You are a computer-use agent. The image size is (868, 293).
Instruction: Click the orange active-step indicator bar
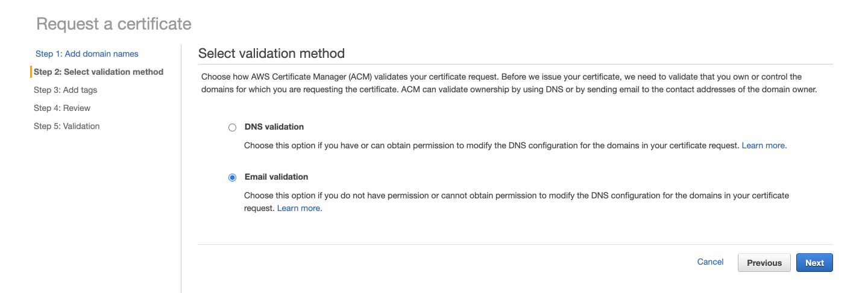pyautogui.click(x=31, y=72)
